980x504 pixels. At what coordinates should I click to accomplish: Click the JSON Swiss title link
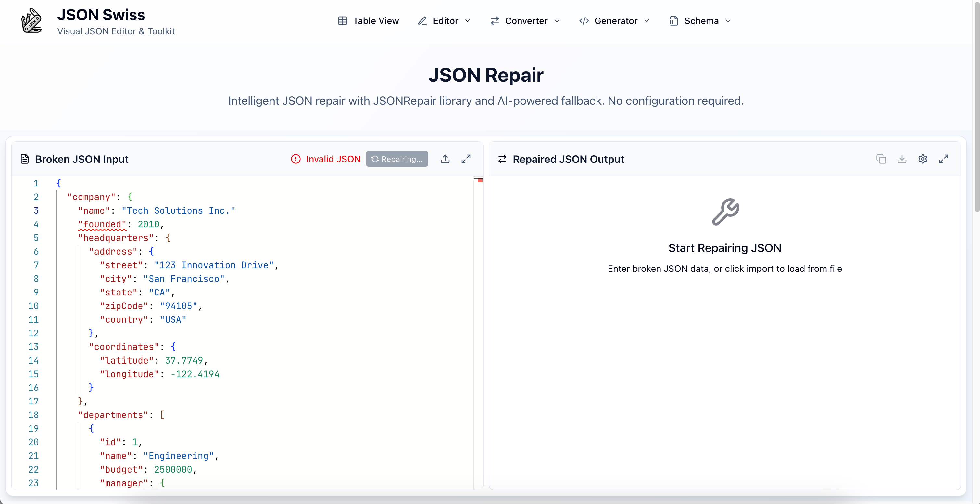tap(101, 15)
